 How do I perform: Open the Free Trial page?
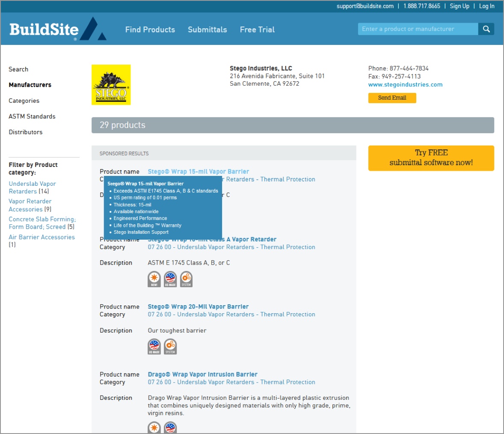(257, 30)
